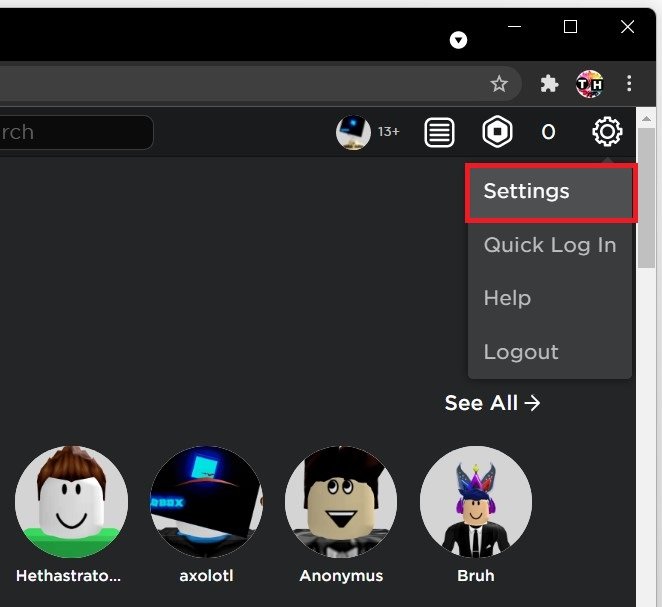Click the Anonymus name label

click(341, 576)
